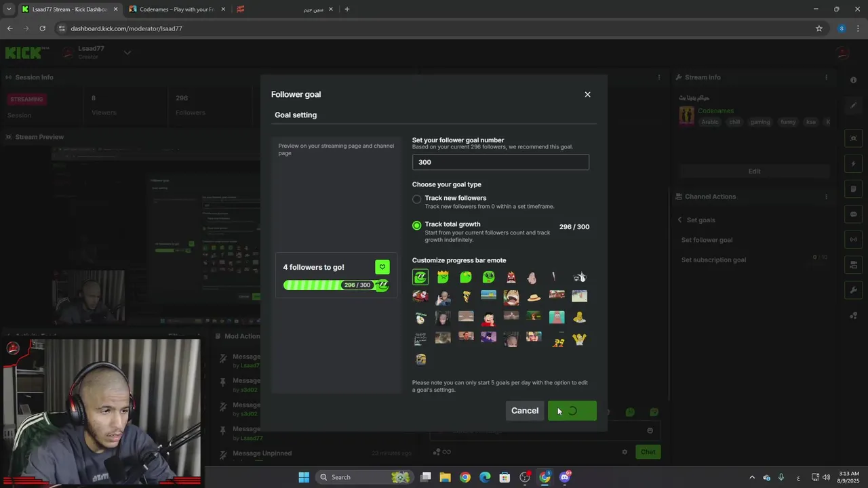This screenshot has height=488, width=868.
Task: Reload the dashboard page
Action: click(x=42, y=28)
